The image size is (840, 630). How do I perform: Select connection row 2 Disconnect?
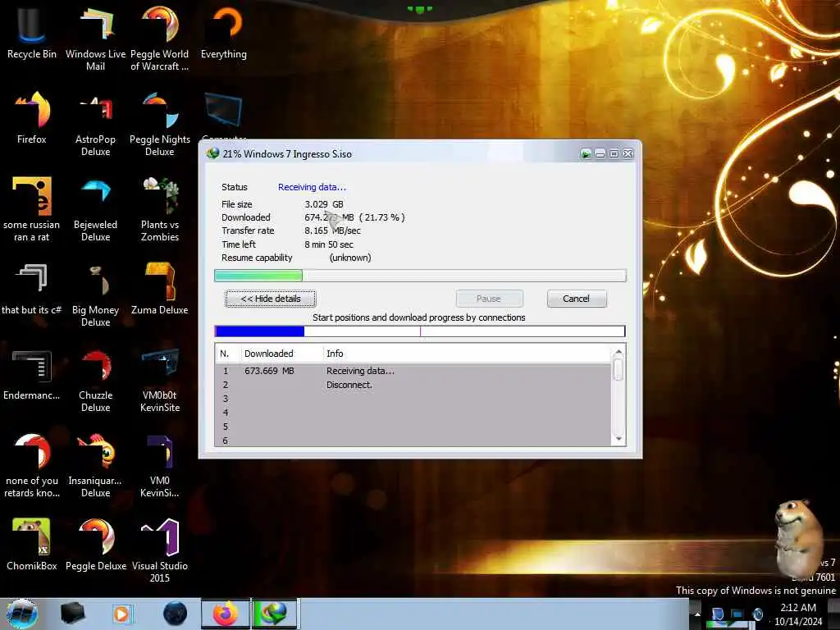413,385
